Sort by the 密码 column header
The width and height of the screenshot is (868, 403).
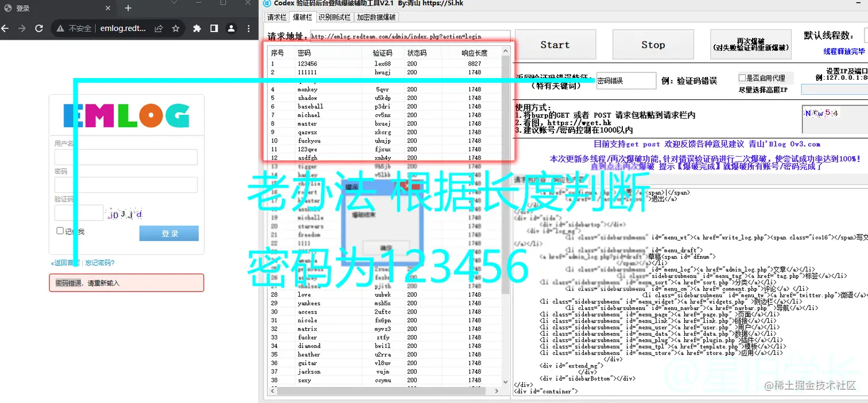coord(328,53)
